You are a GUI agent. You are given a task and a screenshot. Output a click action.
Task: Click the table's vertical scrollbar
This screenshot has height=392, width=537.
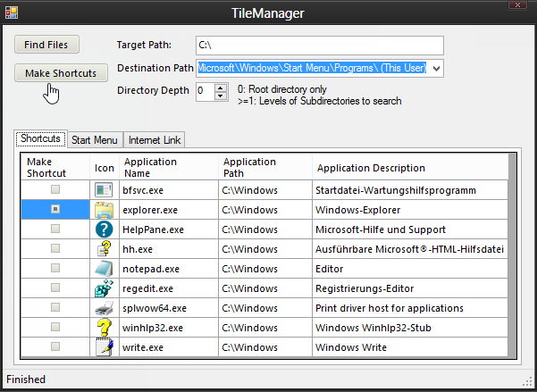512,255
